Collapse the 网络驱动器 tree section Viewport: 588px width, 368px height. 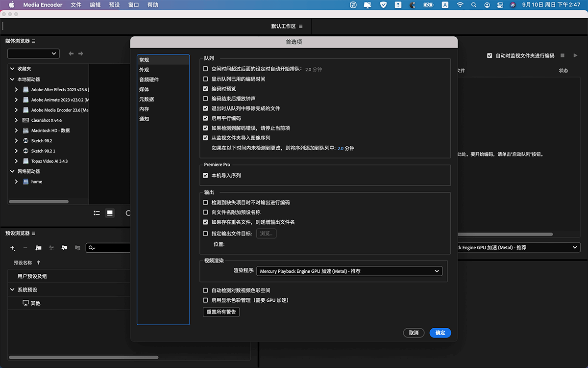[x=12, y=171]
